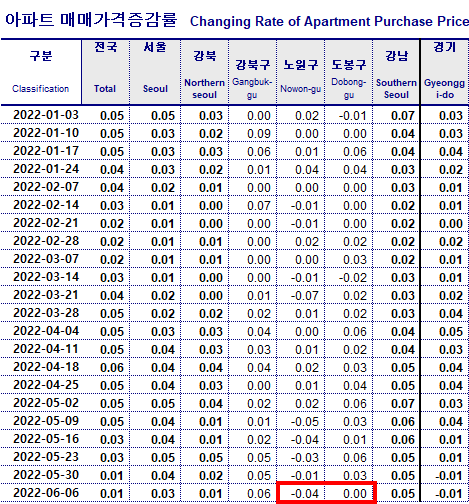The image size is (469, 504).
Task: Click Gangbuk-gu value 0.06 in 2022-06-06 row
Action: click(x=259, y=494)
